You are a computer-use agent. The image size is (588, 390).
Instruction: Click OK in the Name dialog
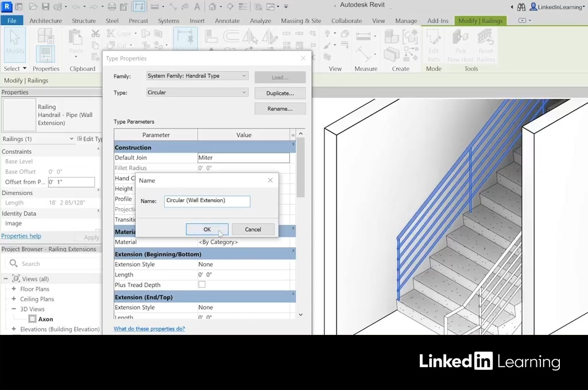pyautogui.click(x=207, y=229)
